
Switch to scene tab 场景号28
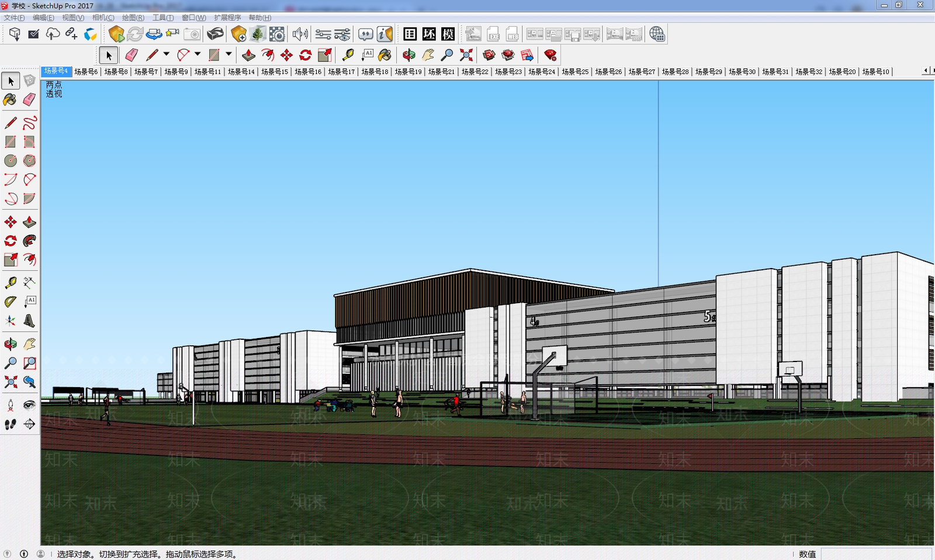(676, 72)
